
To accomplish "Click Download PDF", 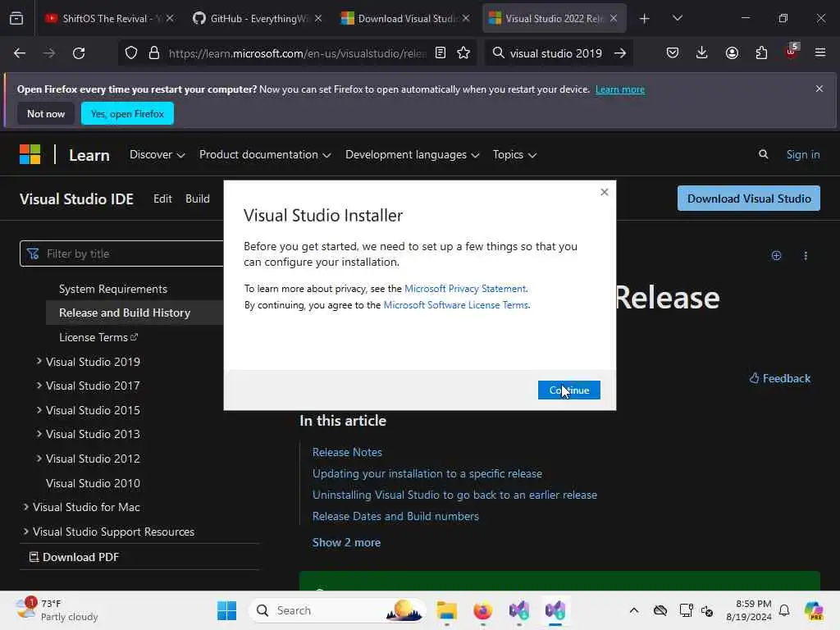I will (74, 557).
